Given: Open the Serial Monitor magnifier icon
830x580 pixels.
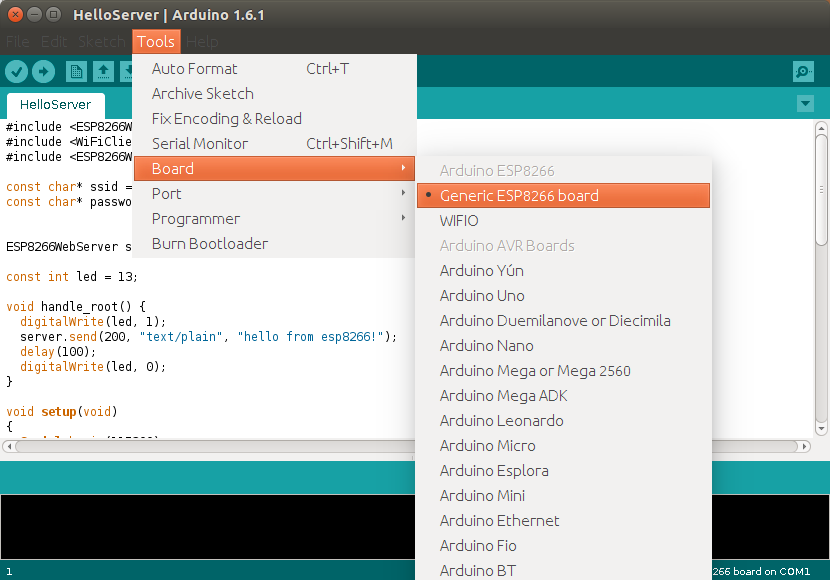Looking at the screenshot, I should point(803,71).
